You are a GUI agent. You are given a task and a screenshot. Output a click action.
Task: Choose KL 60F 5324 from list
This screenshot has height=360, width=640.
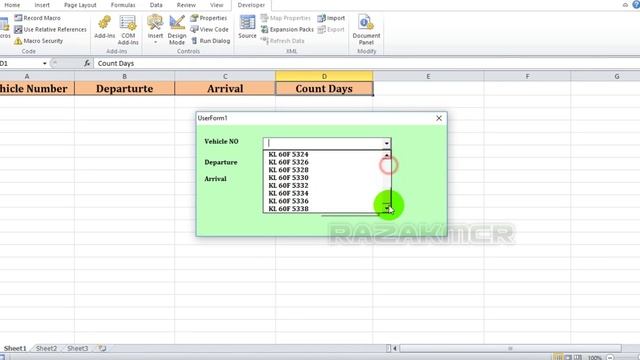(288, 154)
